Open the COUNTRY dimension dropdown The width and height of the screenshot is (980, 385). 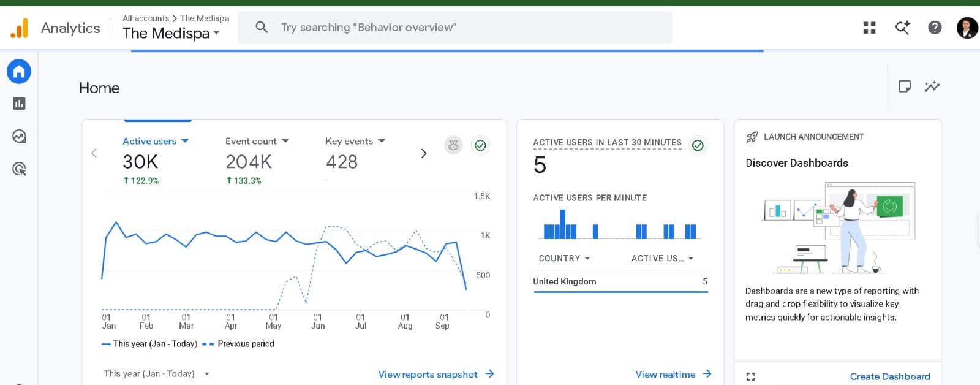(x=564, y=259)
